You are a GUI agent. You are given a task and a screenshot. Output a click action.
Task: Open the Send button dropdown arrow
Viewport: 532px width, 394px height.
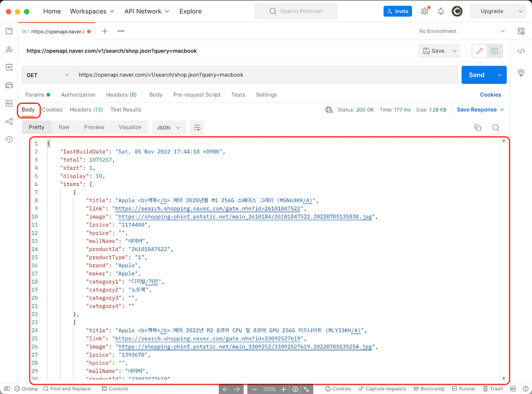tap(499, 75)
